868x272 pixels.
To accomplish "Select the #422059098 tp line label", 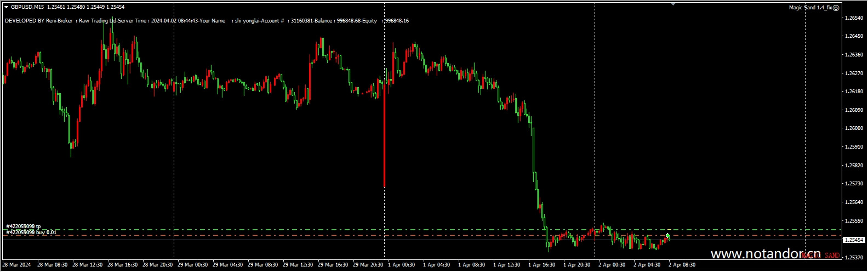I will pos(23,226).
